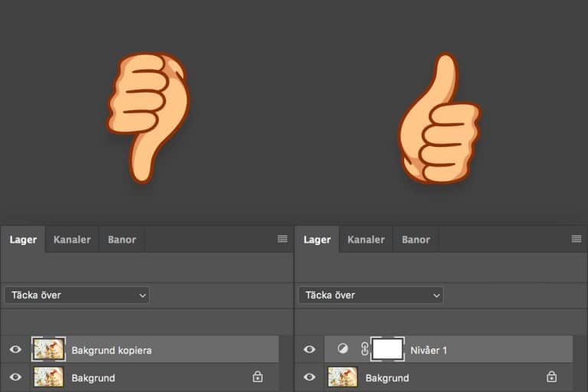Switch to Banor tab in left panel

tap(122, 240)
